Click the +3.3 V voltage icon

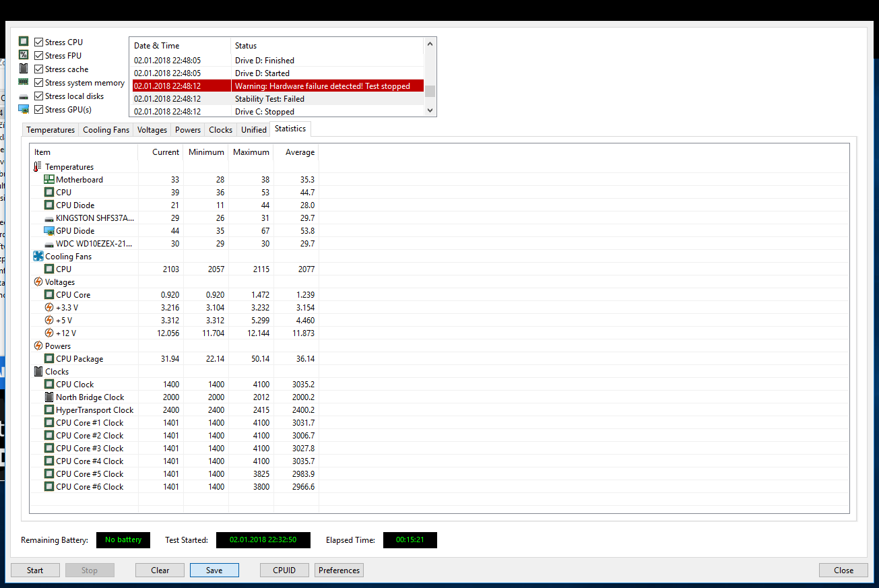pyautogui.click(x=48, y=308)
